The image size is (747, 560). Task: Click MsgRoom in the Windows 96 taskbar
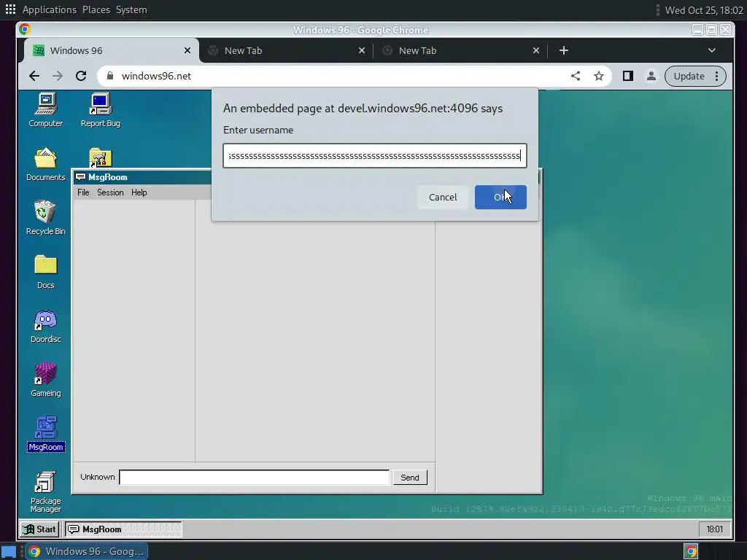[x=123, y=529]
